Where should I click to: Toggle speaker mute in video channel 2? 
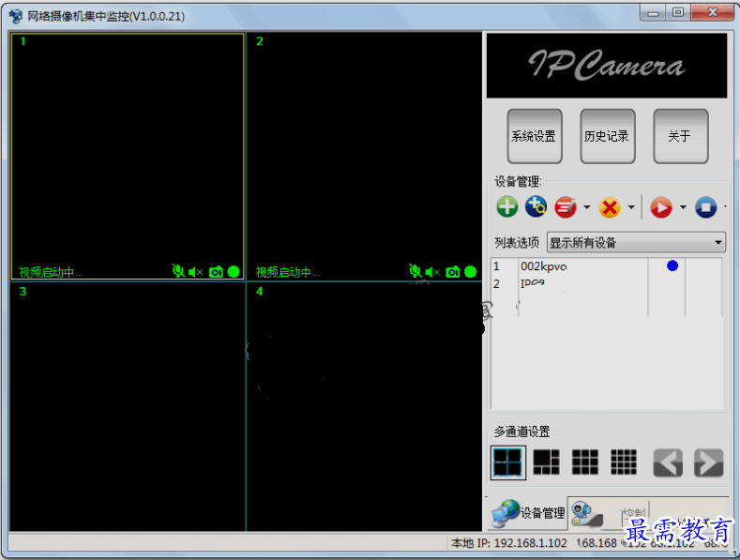[432, 272]
